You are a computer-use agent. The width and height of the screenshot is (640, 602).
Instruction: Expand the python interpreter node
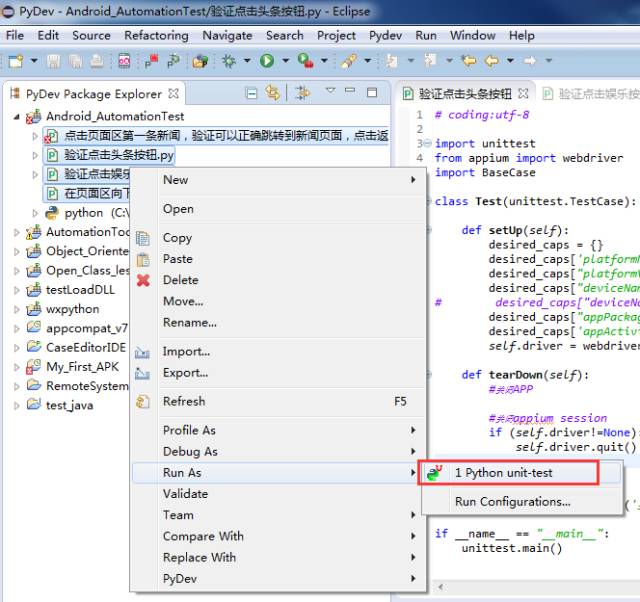[35, 213]
